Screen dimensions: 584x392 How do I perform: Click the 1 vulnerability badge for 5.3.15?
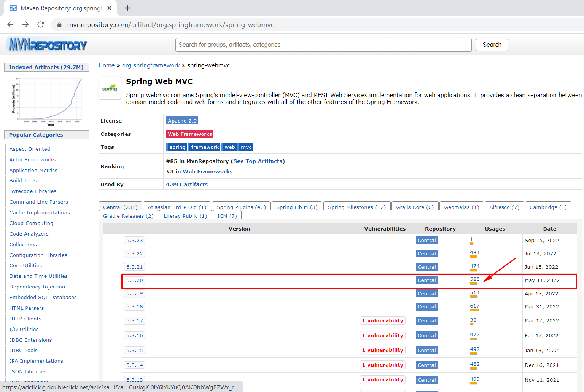pos(383,350)
